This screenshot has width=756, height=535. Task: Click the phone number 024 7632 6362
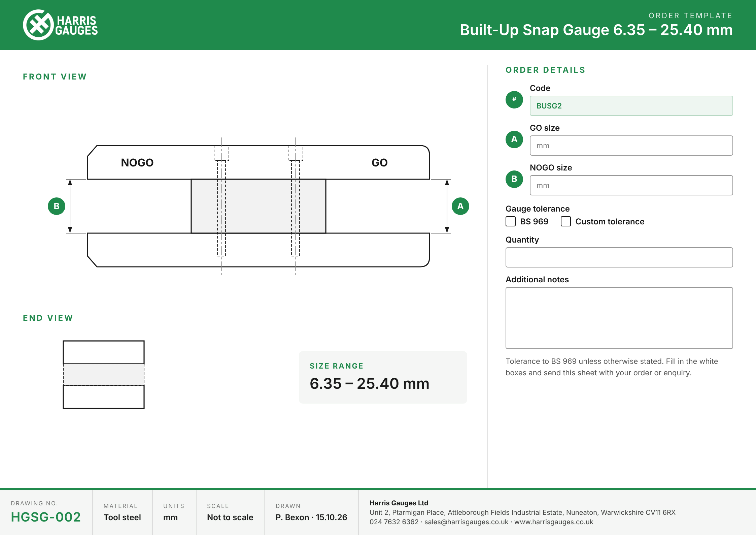click(x=394, y=522)
